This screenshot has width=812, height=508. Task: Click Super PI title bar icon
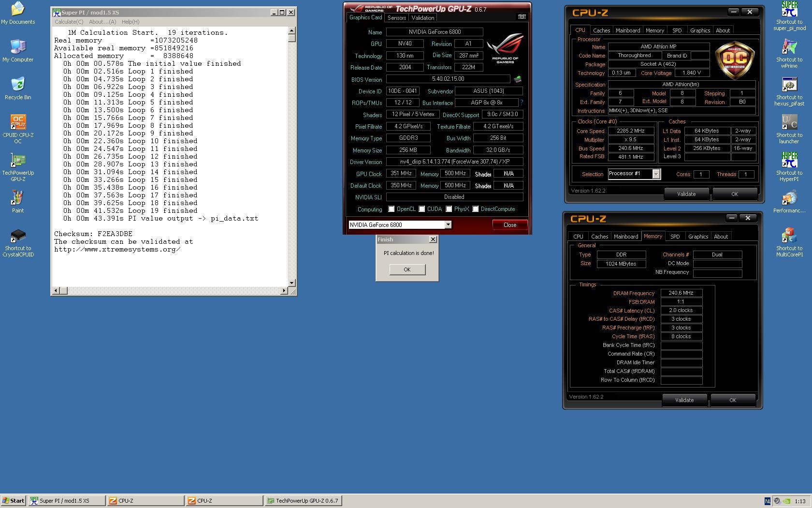[x=57, y=12]
